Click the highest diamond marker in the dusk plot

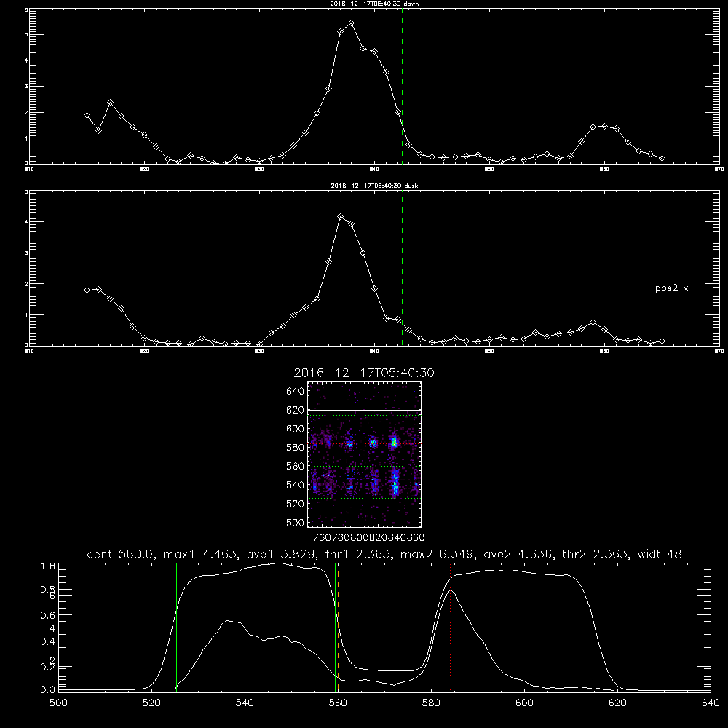[340, 217]
